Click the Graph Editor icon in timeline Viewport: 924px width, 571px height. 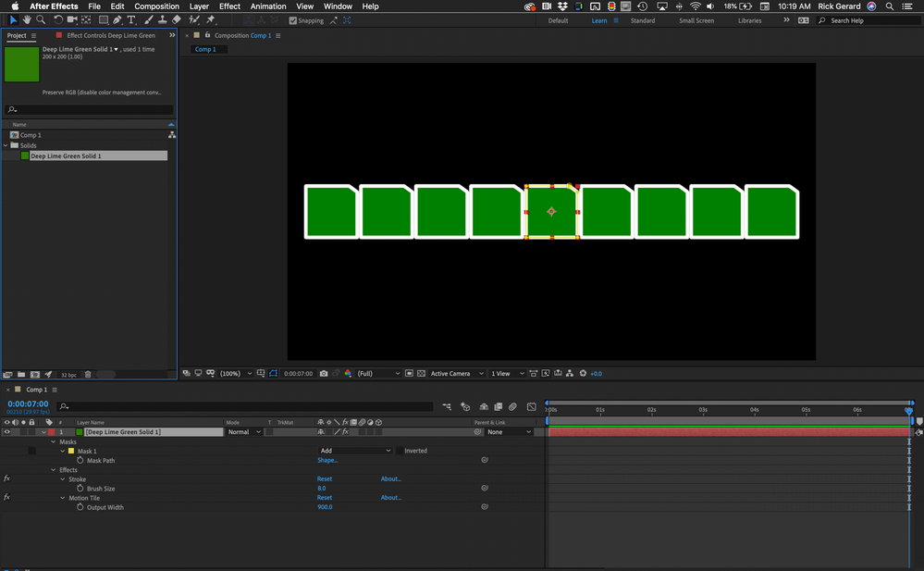(x=532, y=406)
